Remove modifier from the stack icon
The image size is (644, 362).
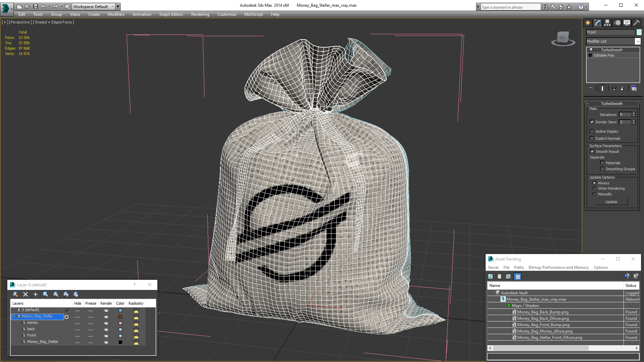(622, 88)
